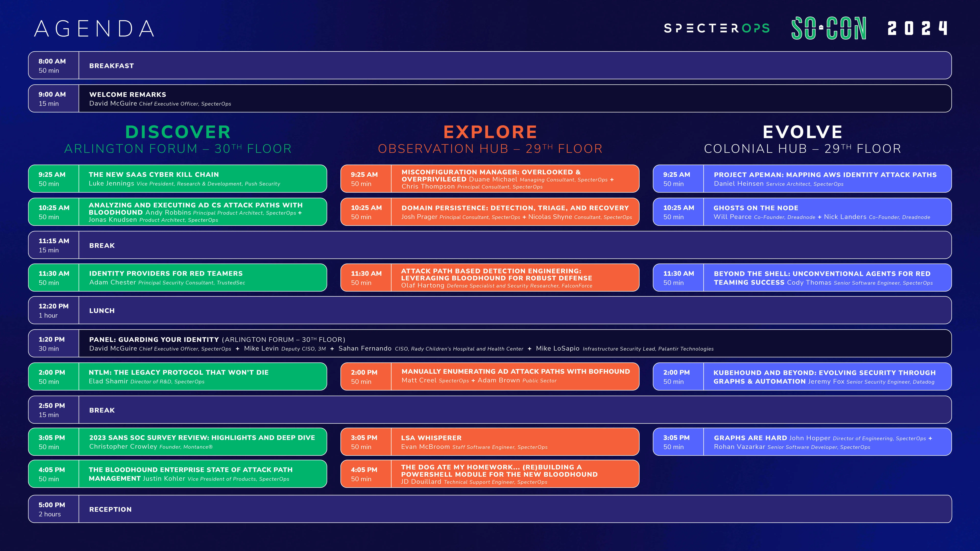The height and width of the screenshot is (551, 980).
Task: Open Panel: Guarding Your Identity
Action: (x=490, y=343)
